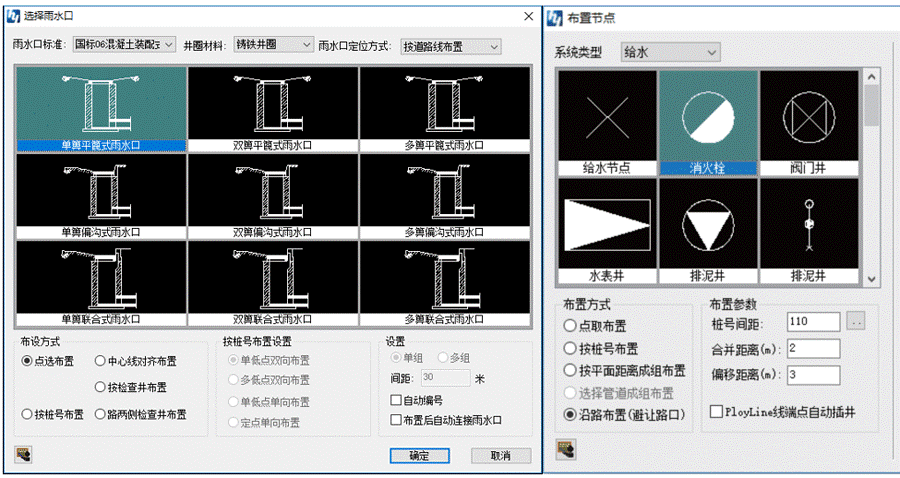Viewport: 900px width, 478px height.
Task: Toggle PloyLine线端点自动插井 checkbox
Action: coord(716,411)
